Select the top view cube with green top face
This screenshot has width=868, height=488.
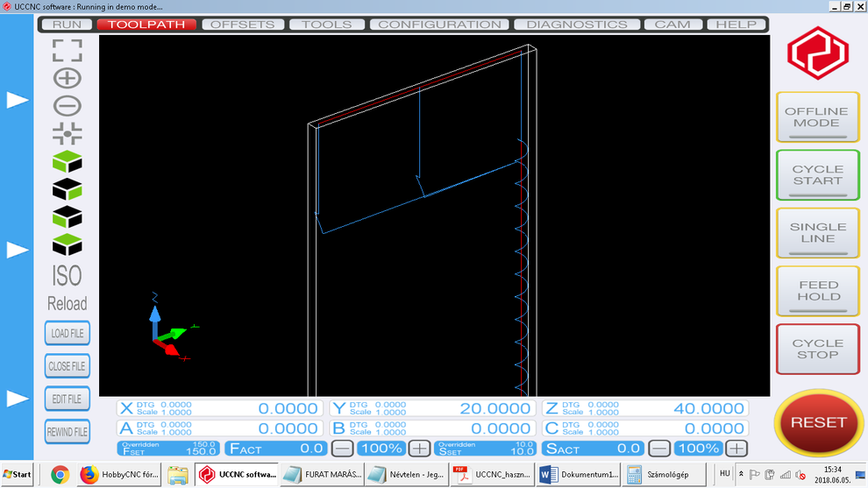68,162
